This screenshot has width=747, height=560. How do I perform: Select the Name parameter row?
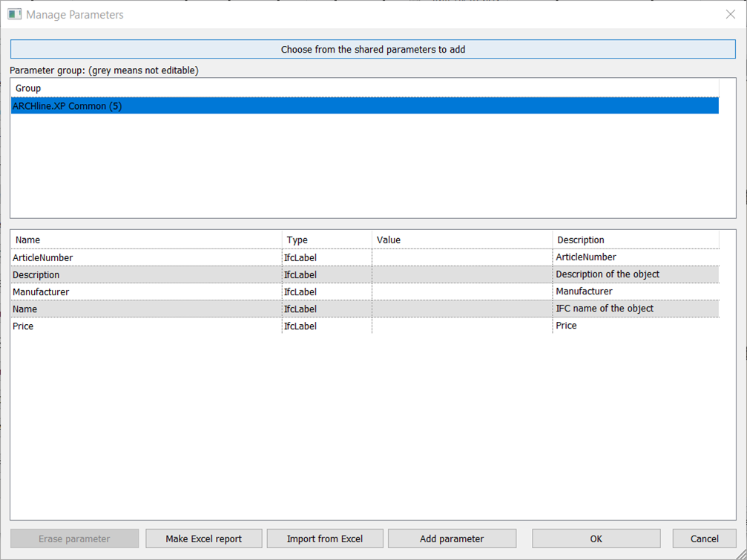[x=24, y=309]
